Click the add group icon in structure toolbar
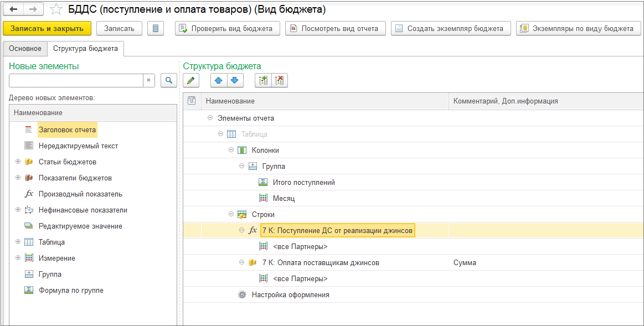644x326 pixels. (263, 81)
